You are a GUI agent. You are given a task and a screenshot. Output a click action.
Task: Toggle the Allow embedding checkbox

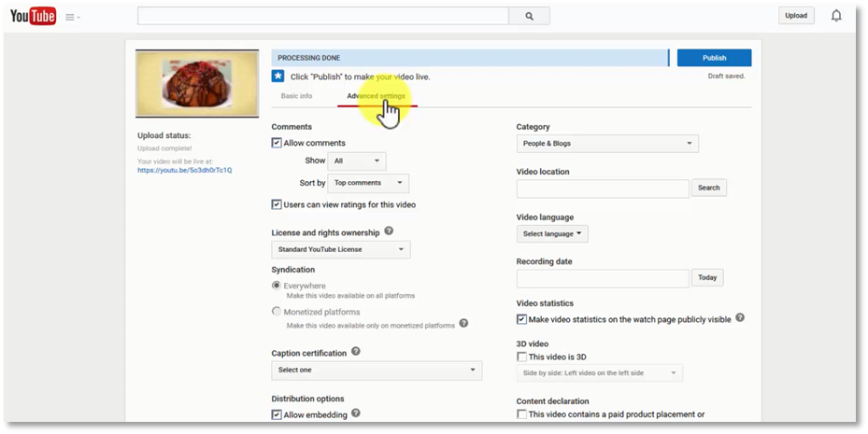(x=277, y=414)
